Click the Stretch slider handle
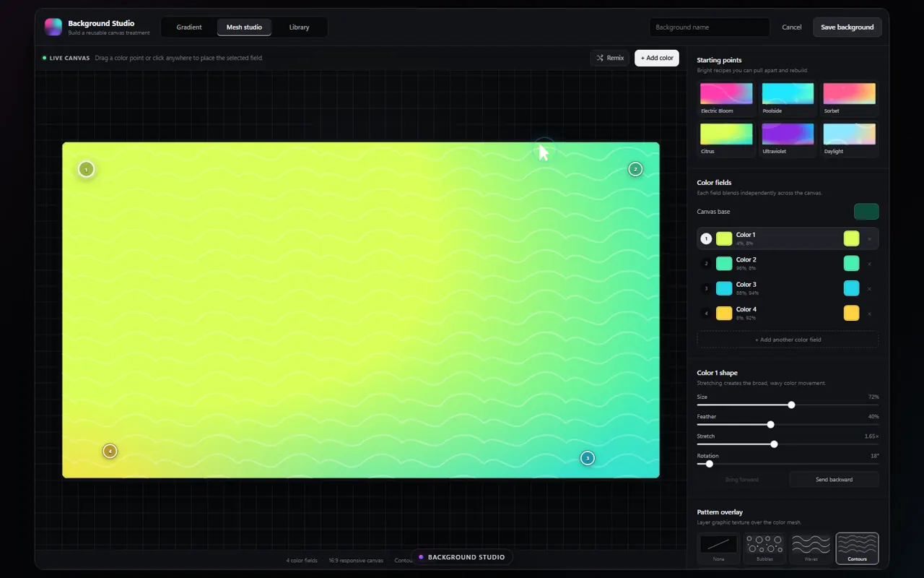The width and height of the screenshot is (924, 578). [774, 444]
